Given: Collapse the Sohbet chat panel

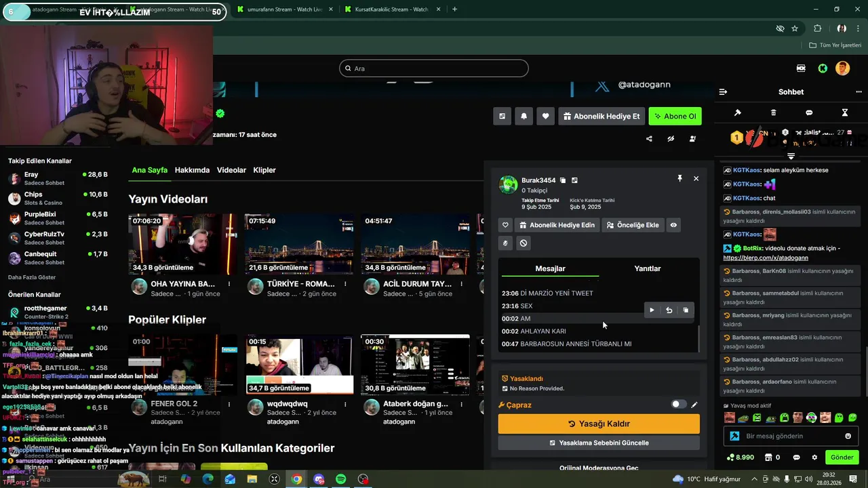Looking at the screenshot, I should pos(723,92).
